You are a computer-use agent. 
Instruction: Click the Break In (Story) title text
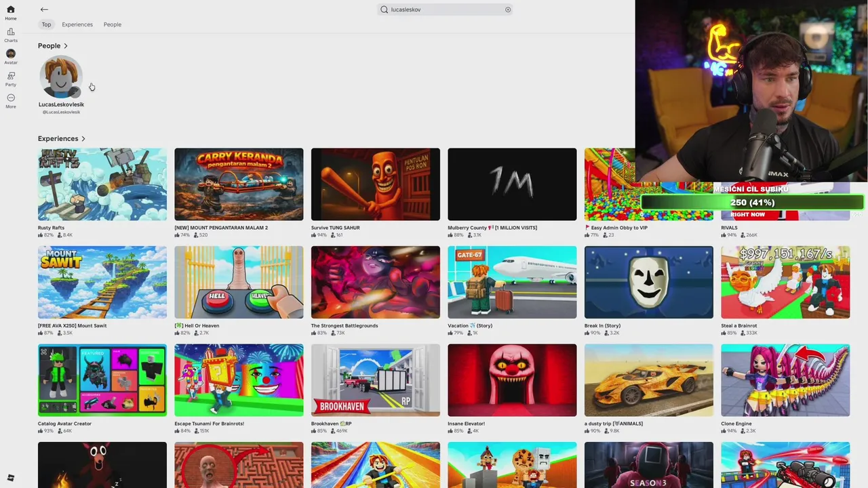click(x=603, y=325)
